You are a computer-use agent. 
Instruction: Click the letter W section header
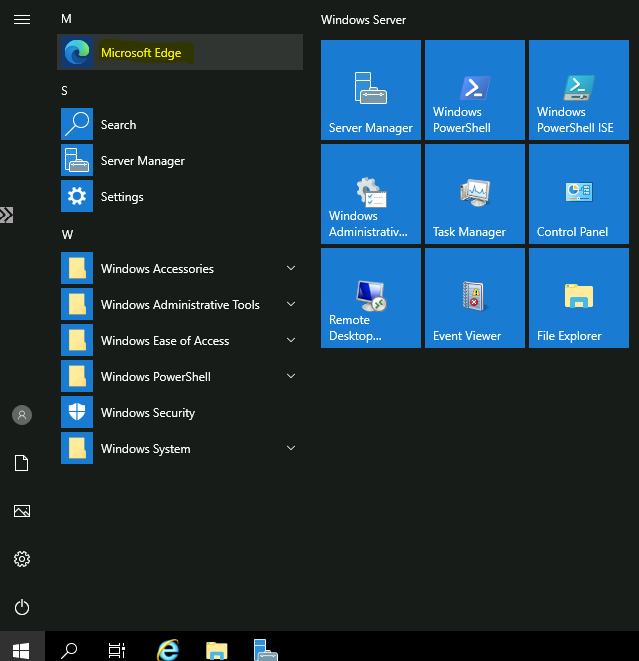coord(67,235)
